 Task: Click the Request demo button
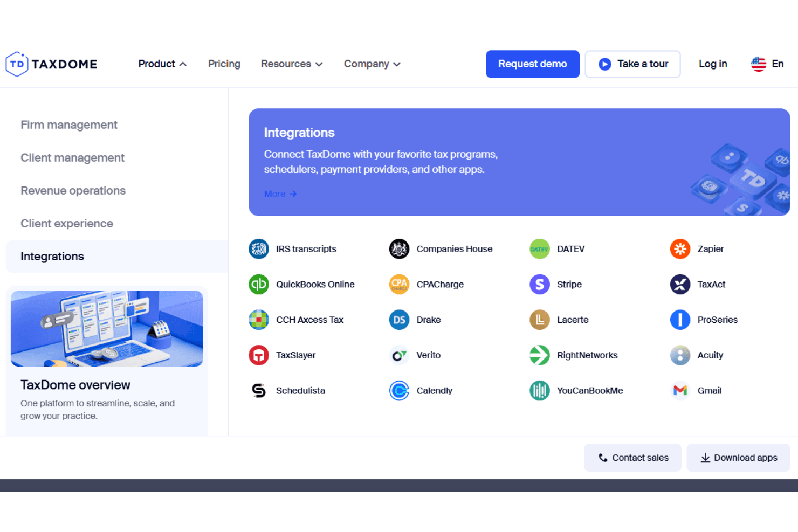pos(533,64)
